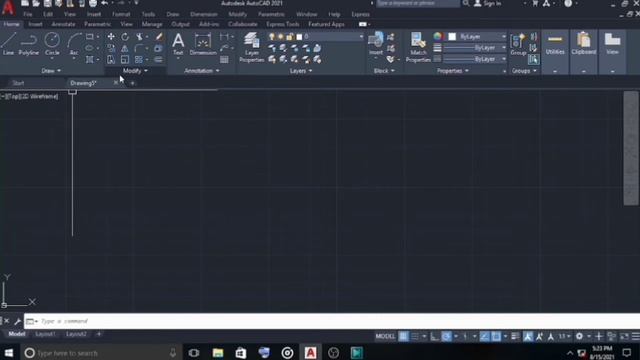Select the Line tool

click(9, 44)
